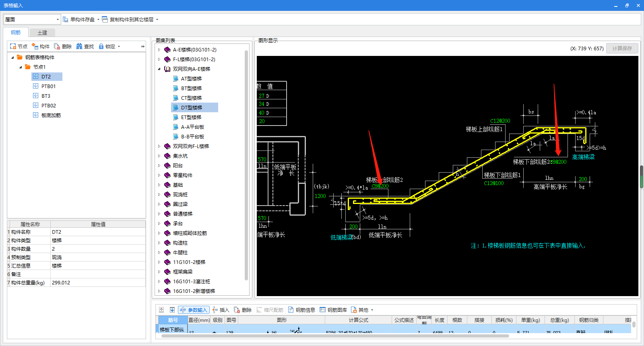Open the 查找 search tool
Image resolution: width=644 pixels, height=346 pixels.
pyautogui.click(x=85, y=47)
